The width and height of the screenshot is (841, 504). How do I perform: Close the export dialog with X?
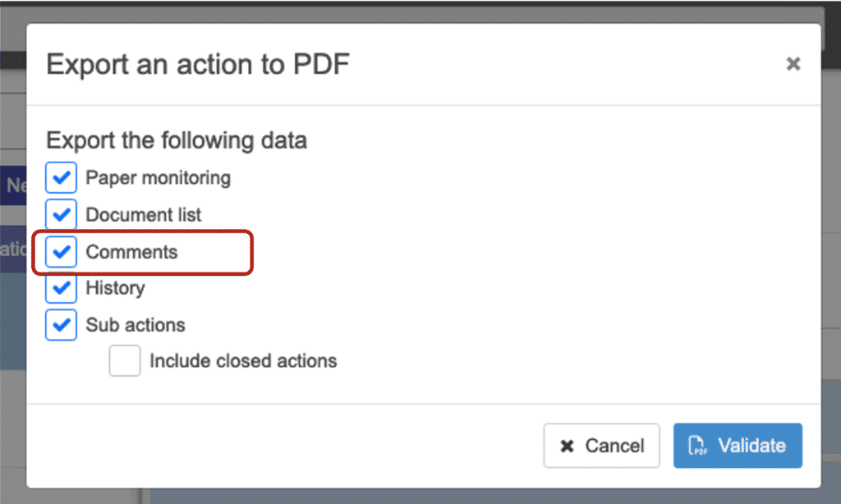pos(793,64)
